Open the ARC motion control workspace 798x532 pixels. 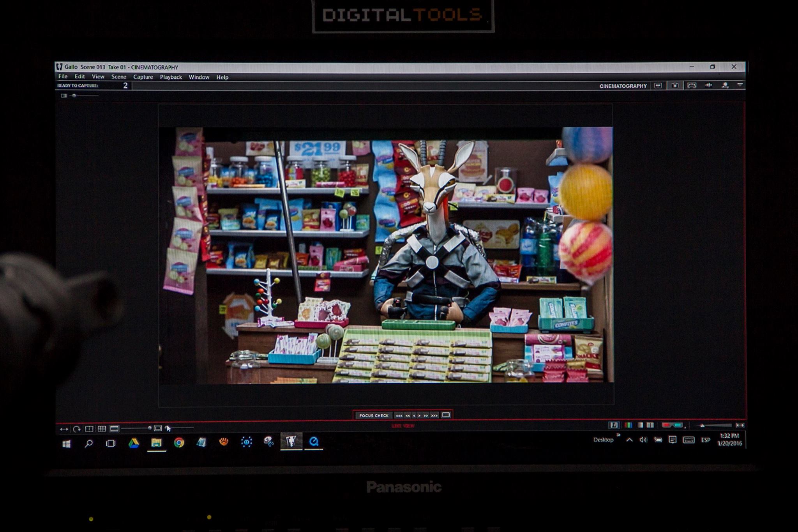[x=692, y=85]
